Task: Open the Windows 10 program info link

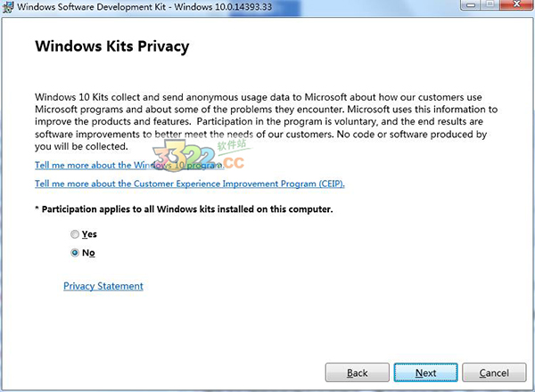Action: coord(128,166)
